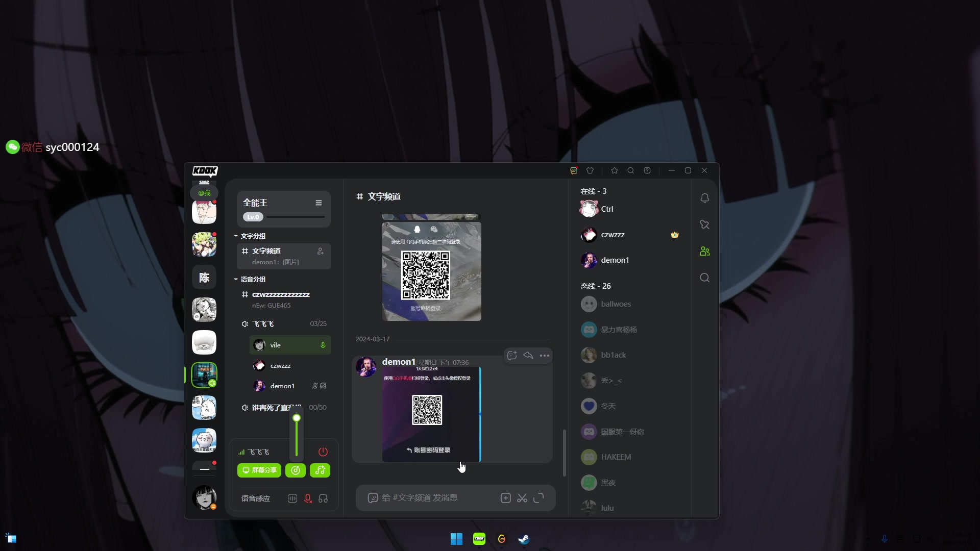Collapse the 语音分组 channel group
This screenshot has height=551, width=980.
click(x=250, y=280)
